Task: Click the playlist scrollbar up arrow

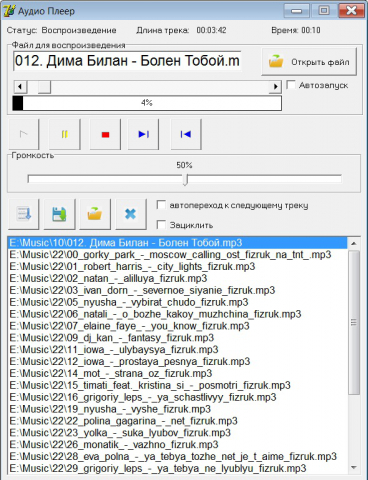Action: coord(354,243)
